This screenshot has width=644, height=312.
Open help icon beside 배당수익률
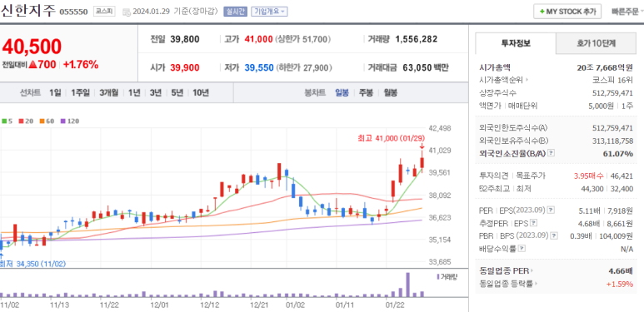tap(522, 249)
